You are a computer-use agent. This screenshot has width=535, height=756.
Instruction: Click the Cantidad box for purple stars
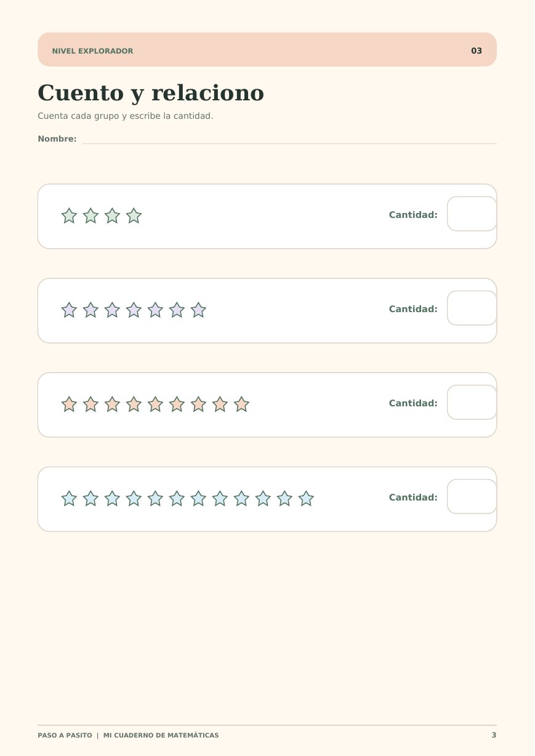click(x=472, y=308)
